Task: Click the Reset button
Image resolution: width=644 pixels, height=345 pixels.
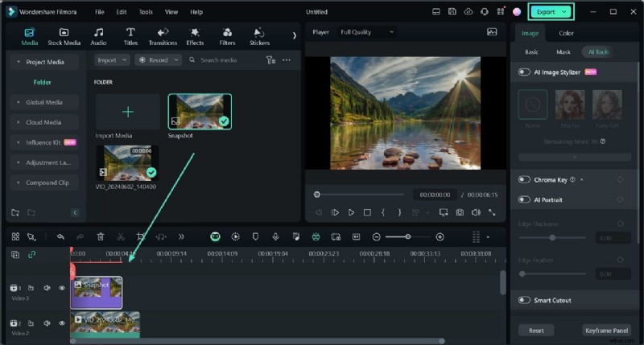Action: 536,331
